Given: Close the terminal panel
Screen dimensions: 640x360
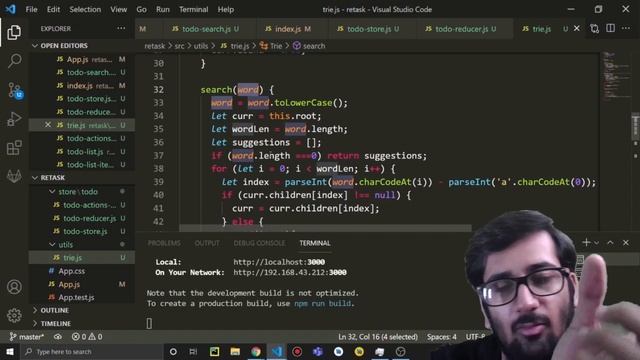Looking at the screenshot, I should [x=626, y=242].
